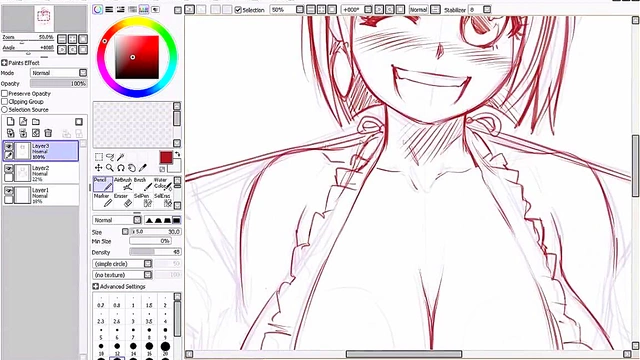Toggle Preserve Opacity checkbox
This screenshot has height=360, width=640.
[4, 93]
